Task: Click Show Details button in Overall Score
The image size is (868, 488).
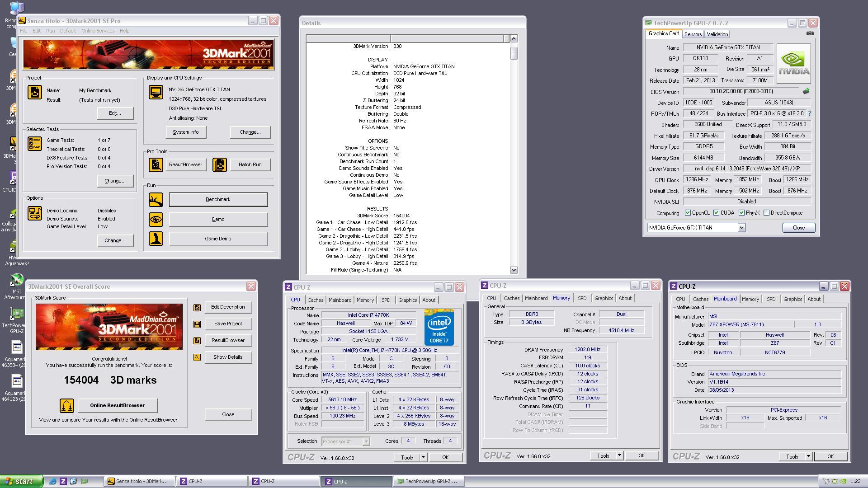Action: click(228, 357)
